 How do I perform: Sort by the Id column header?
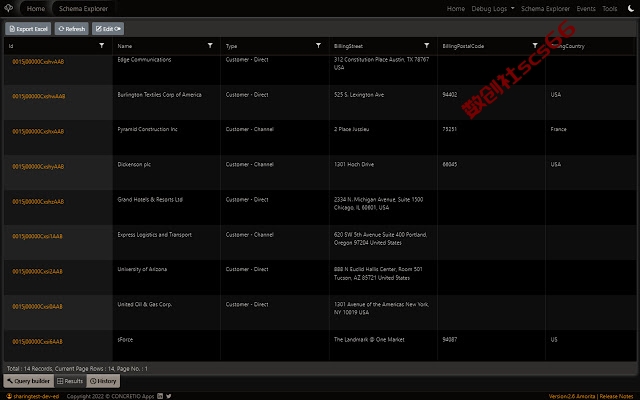click(11, 46)
